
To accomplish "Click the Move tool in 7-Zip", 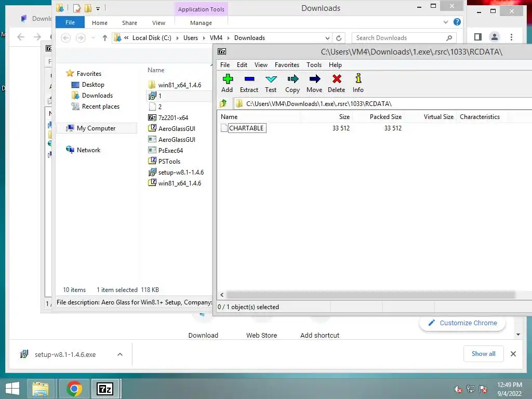I will pyautogui.click(x=314, y=83).
